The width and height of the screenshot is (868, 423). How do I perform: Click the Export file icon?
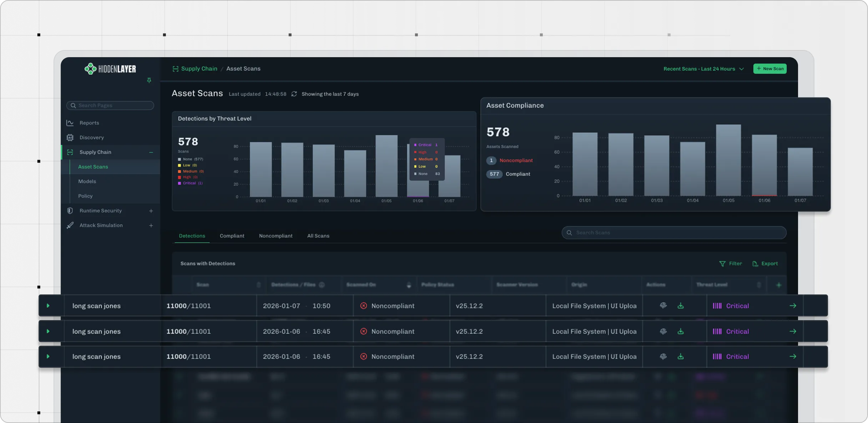tap(755, 264)
